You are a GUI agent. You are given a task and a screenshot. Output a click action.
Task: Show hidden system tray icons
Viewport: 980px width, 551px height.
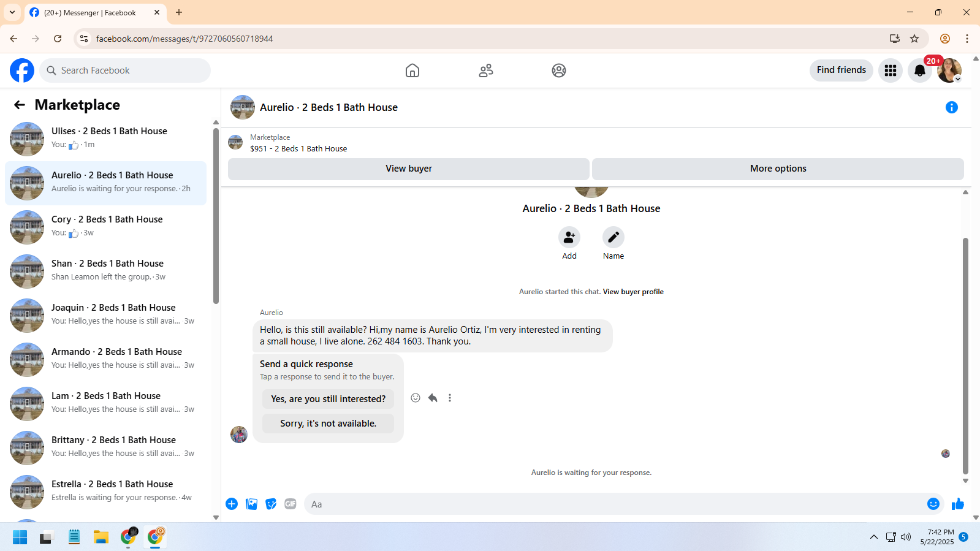click(x=874, y=538)
